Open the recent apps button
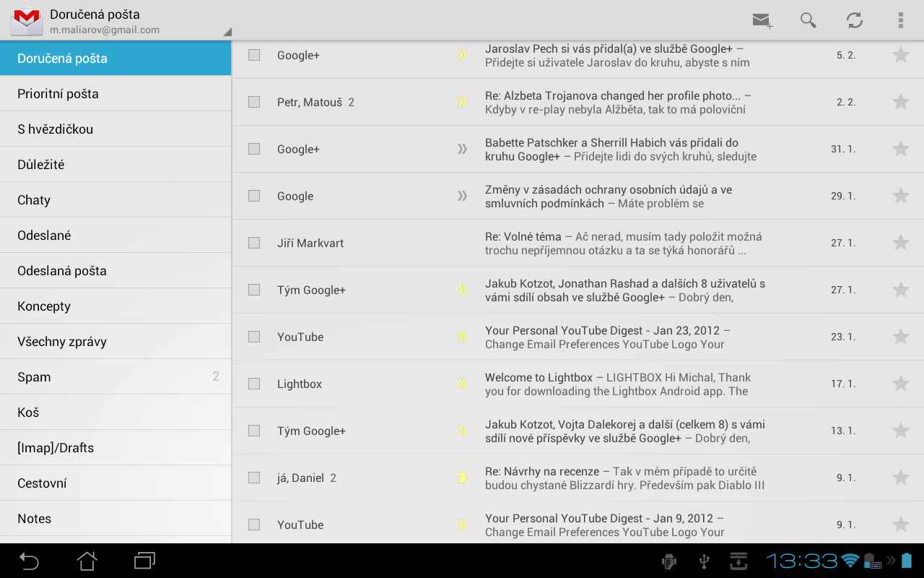Screen dimensions: 924x578 point(144,561)
